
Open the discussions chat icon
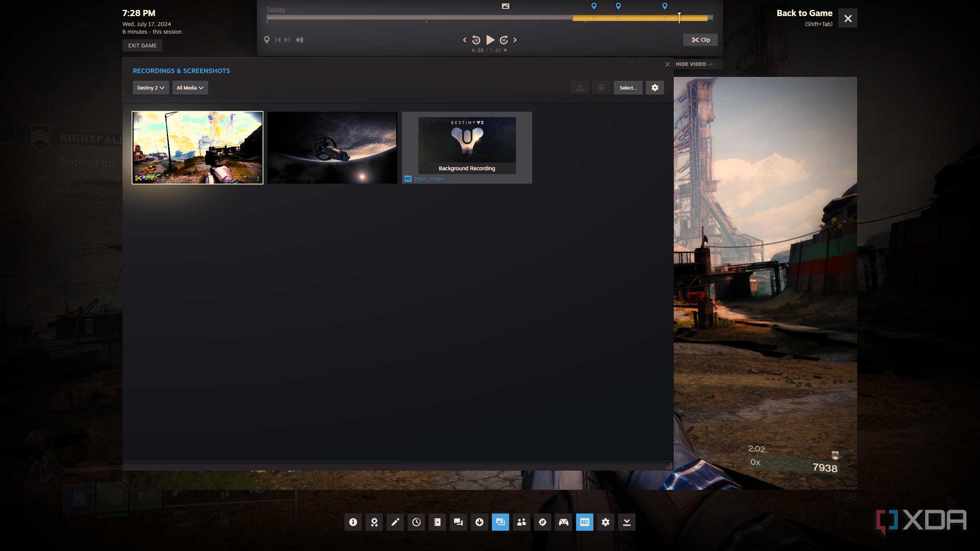coord(458,522)
